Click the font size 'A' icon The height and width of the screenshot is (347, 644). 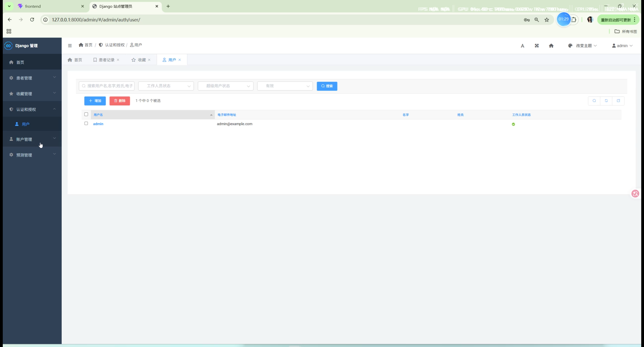tap(522, 46)
